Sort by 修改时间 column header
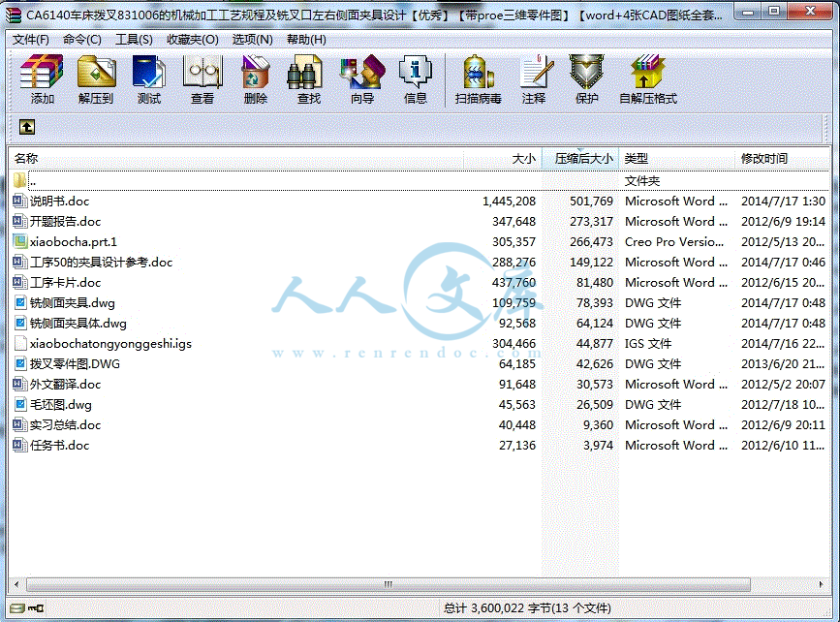Screen dimensions: 840x622 coord(782,158)
